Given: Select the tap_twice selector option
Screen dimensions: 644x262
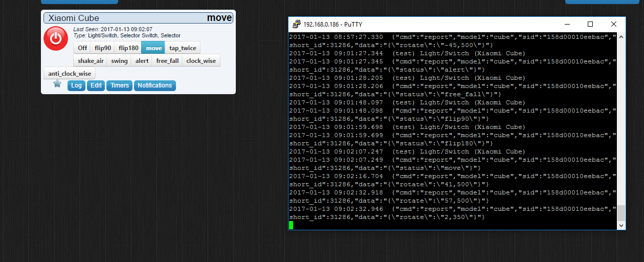Looking at the screenshot, I should tap(183, 48).
